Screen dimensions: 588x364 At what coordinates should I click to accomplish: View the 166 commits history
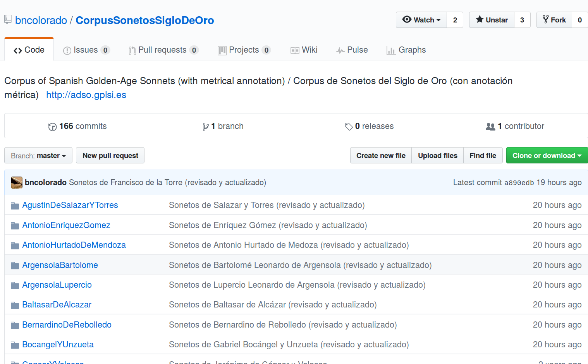[x=77, y=126]
